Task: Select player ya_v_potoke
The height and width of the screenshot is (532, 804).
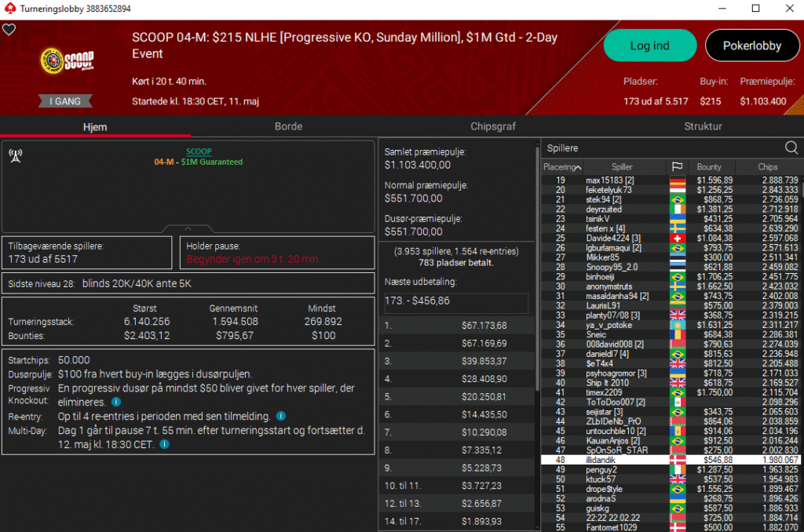Action: pos(671,325)
